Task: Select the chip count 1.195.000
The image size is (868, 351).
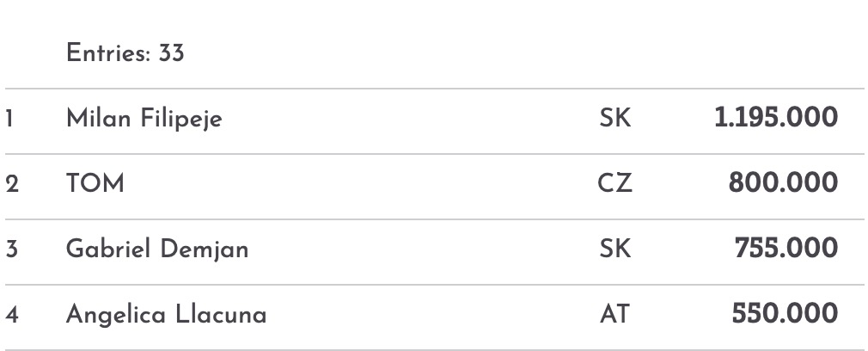Action: click(776, 118)
